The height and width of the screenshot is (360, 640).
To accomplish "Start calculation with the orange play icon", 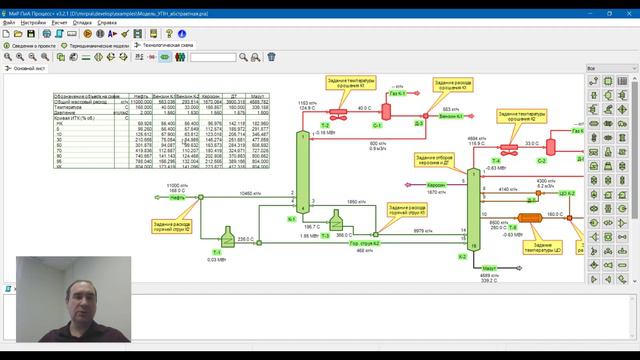I will click(x=87, y=34).
